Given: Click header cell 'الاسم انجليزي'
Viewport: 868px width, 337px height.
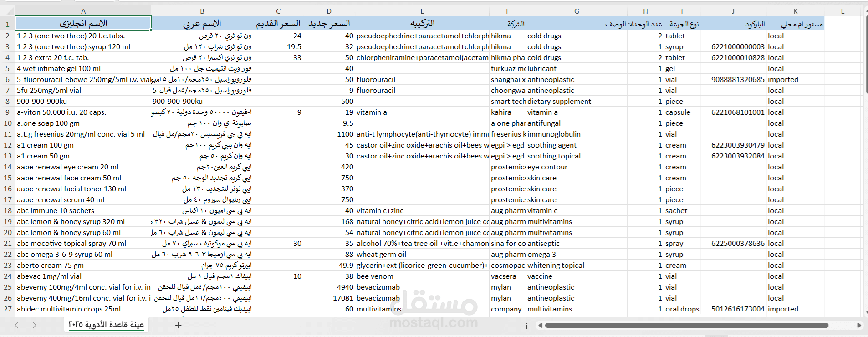Looking at the screenshot, I should 83,23.
